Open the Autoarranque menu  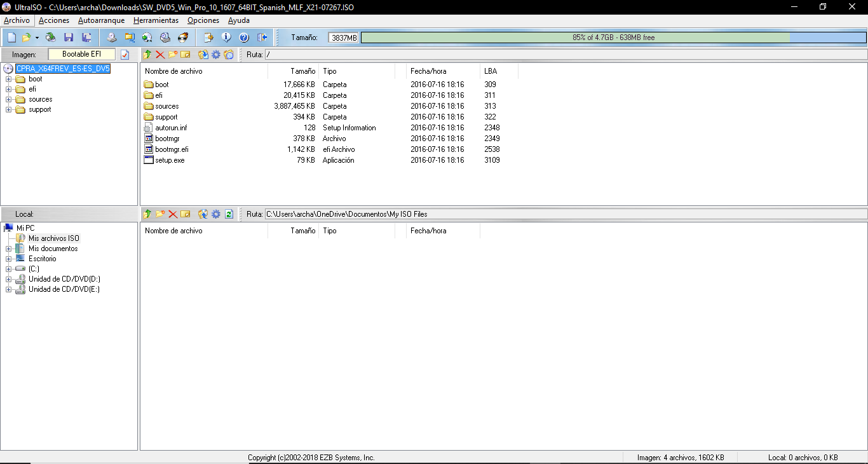102,20
